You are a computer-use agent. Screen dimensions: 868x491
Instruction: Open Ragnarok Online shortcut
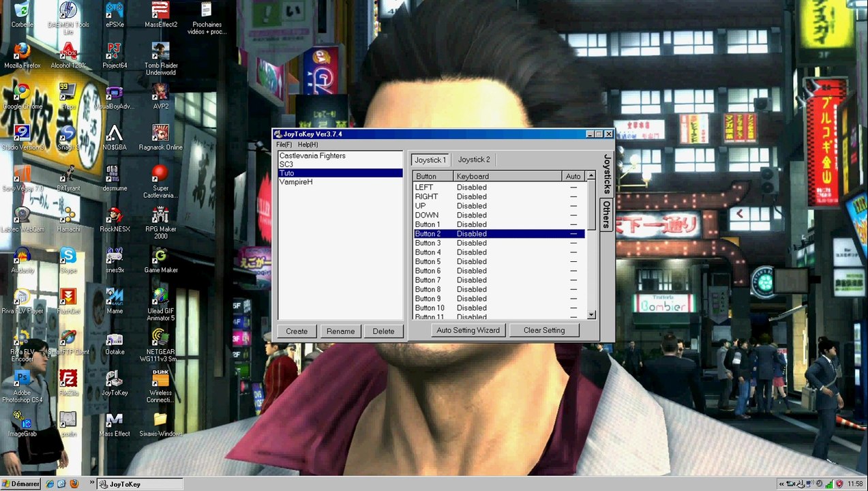(x=161, y=137)
